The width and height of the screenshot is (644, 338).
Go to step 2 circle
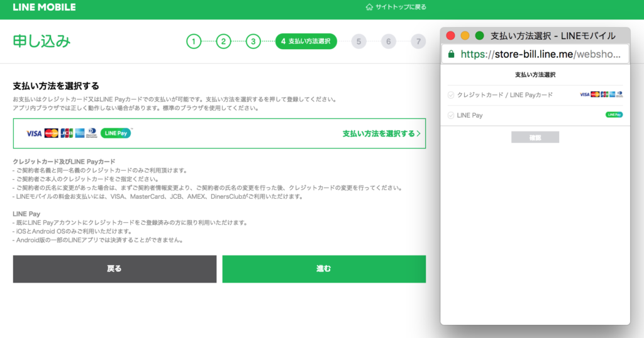coord(223,41)
